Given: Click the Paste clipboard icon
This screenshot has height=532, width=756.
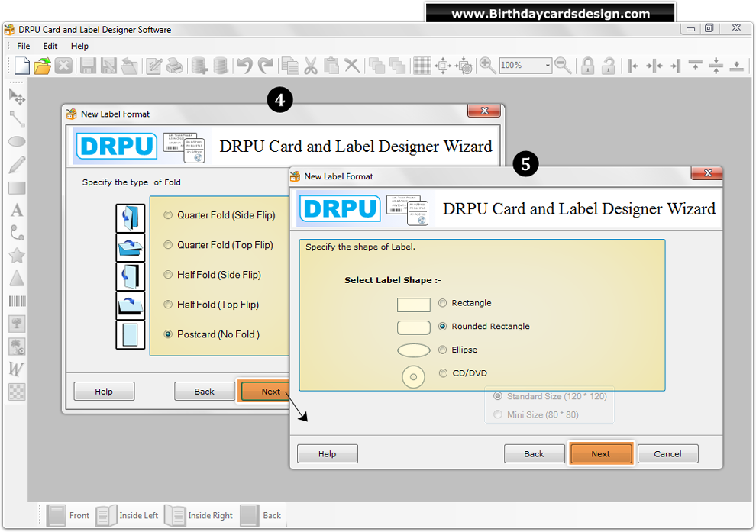Looking at the screenshot, I should point(331,66).
